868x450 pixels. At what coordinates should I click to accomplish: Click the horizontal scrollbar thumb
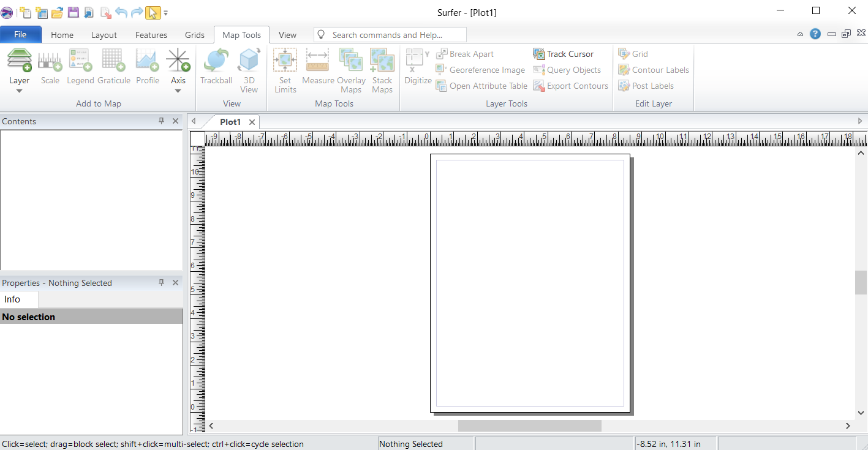(x=529, y=426)
